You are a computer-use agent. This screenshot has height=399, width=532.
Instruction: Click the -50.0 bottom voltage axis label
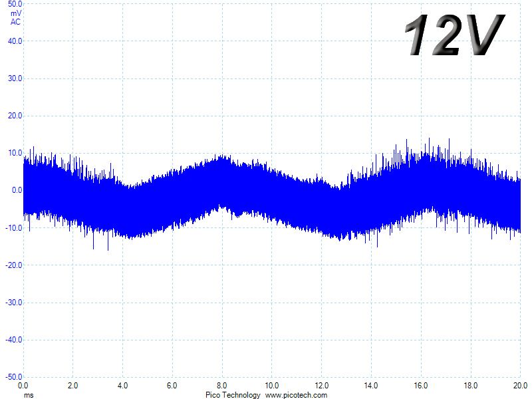tap(14, 376)
